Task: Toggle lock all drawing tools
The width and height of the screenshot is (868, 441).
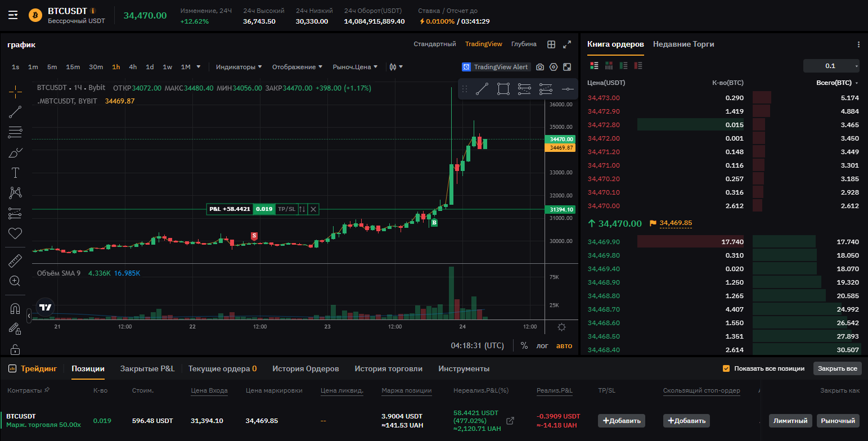Action: click(x=15, y=349)
